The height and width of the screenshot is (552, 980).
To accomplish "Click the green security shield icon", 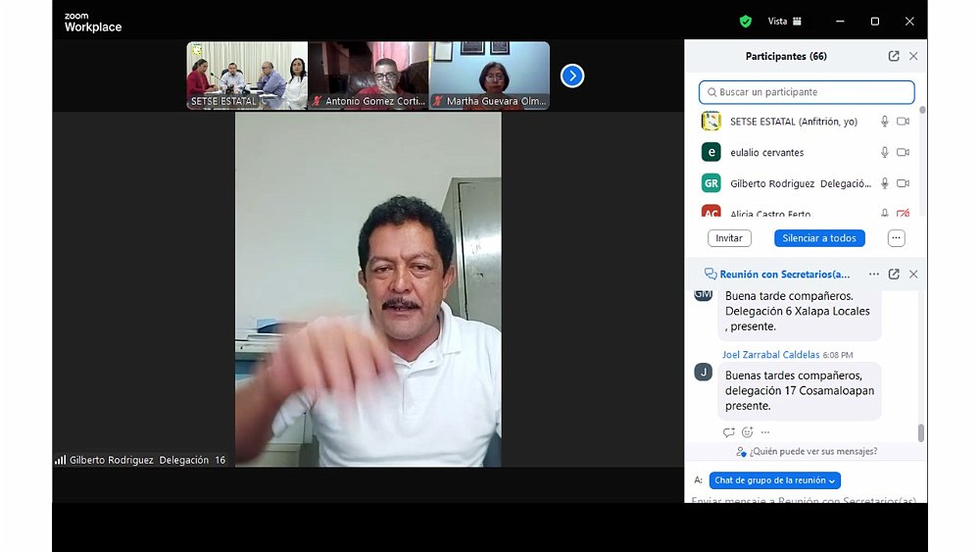I will 746,21.
